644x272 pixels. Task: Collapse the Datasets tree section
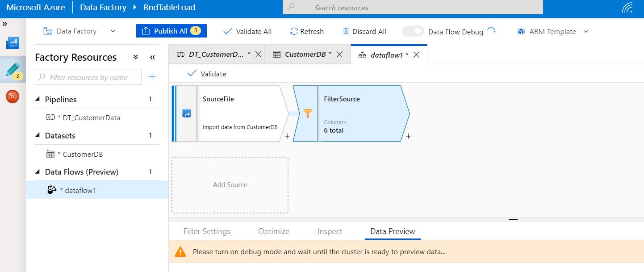click(38, 135)
